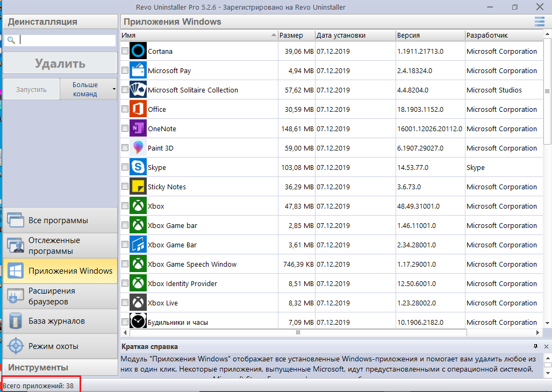
Task: Click the Skype developer cell
Action: (x=504, y=168)
